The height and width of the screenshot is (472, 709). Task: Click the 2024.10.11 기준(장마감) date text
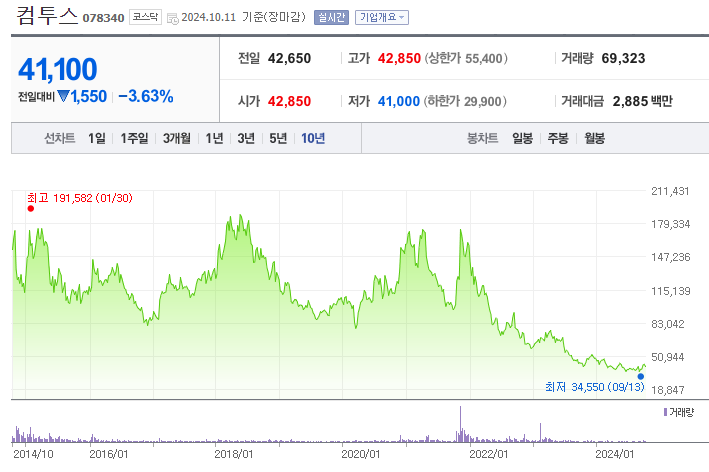point(243,18)
